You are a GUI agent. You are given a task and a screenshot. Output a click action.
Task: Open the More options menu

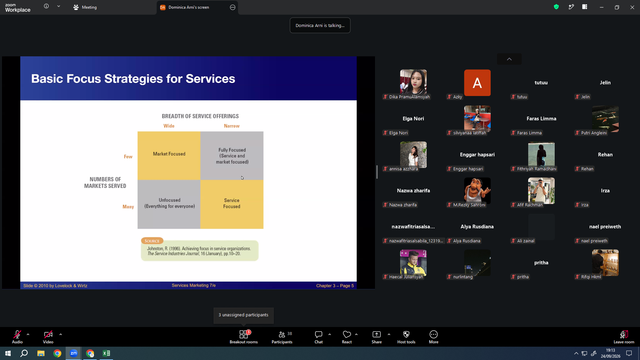point(433,337)
